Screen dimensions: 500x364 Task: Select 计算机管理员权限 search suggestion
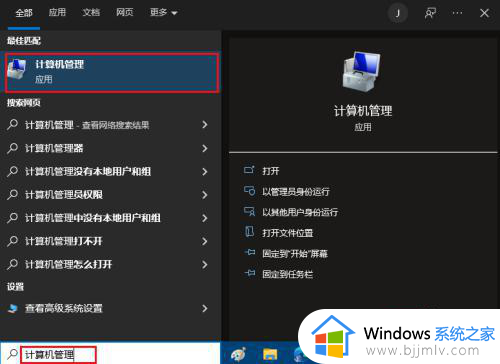[x=64, y=195]
